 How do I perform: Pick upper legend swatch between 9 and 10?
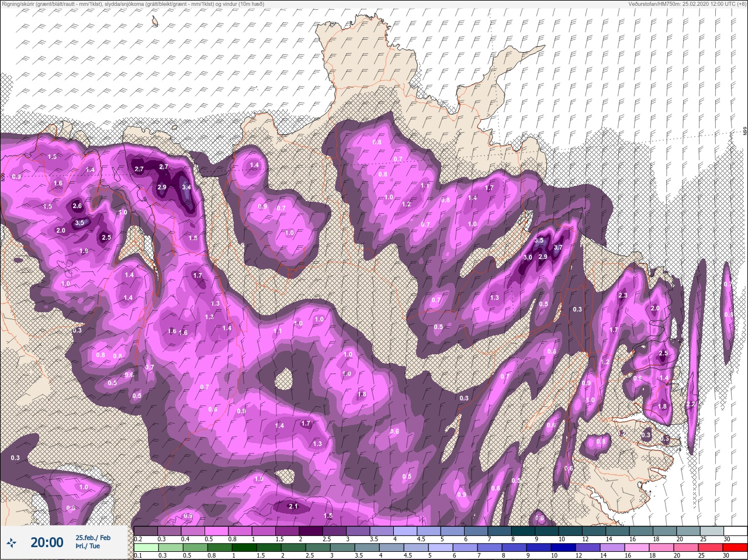coord(547,531)
